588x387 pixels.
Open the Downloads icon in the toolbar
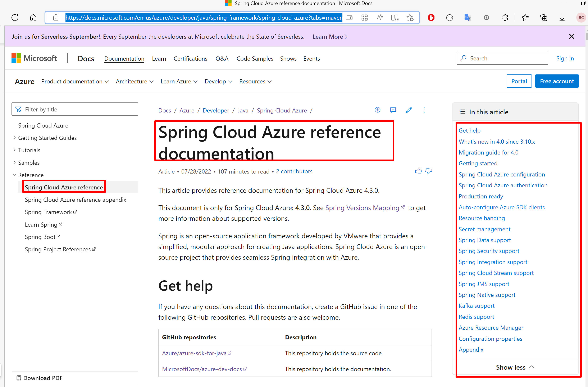click(562, 17)
